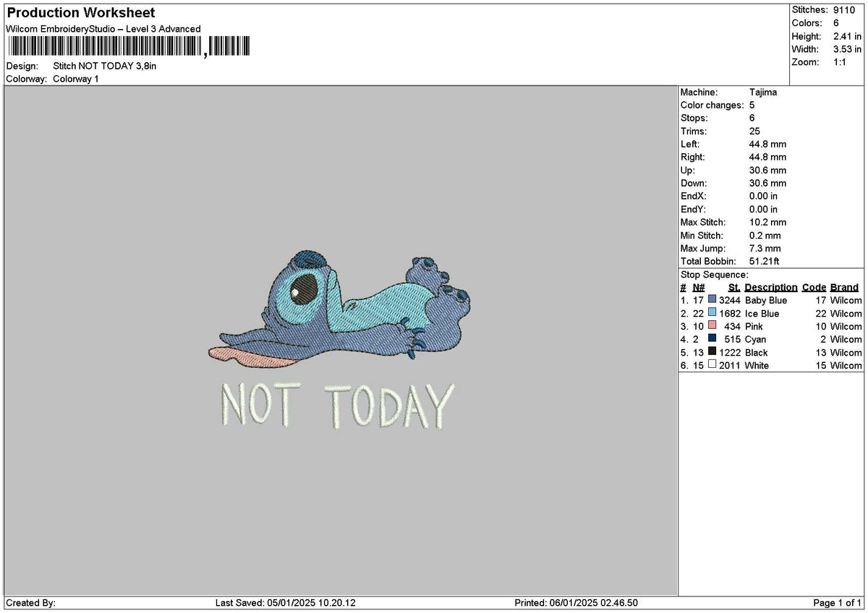The height and width of the screenshot is (613, 868).
Task: Click the Right value 44.8 mm
Action: (x=767, y=158)
